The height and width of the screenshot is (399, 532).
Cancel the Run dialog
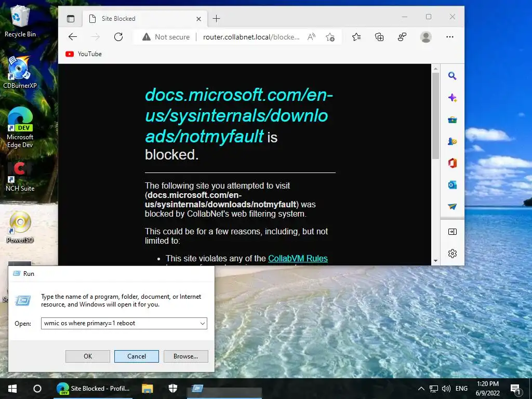coord(137,356)
